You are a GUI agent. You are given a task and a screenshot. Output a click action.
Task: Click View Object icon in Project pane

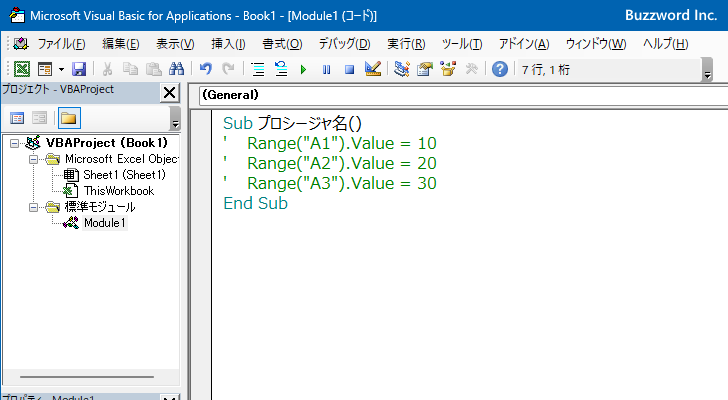coord(39,118)
